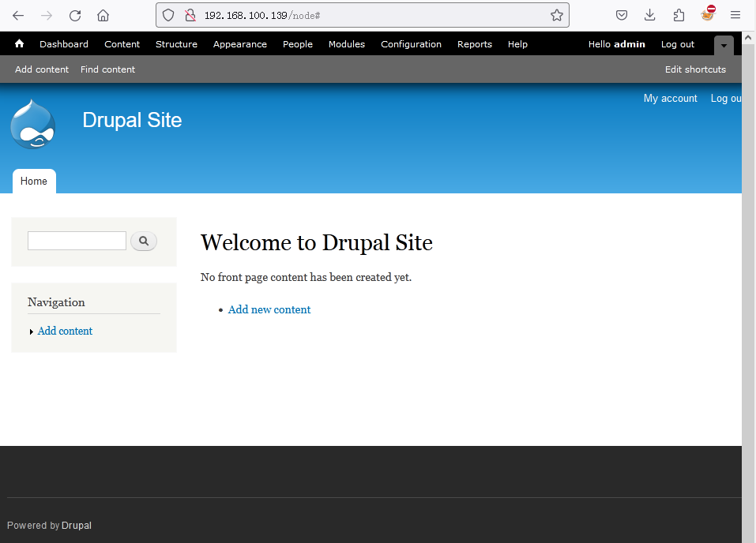Image resolution: width=756 pixels, height=543 pixels.
Task: Open the My account link
Action: pos(670,99)
